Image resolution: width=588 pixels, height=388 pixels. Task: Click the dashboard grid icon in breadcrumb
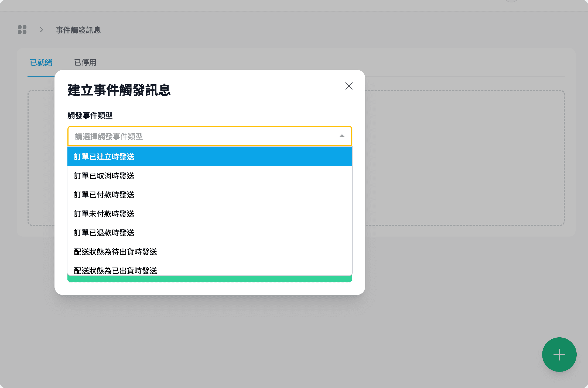point(22,30)
